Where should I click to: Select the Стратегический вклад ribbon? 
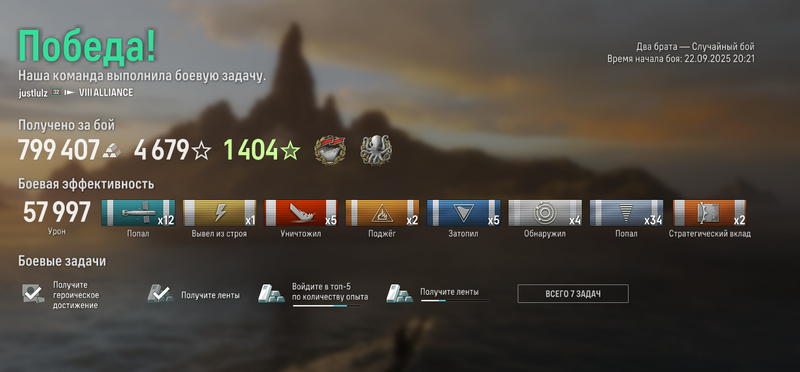[710, 213]
